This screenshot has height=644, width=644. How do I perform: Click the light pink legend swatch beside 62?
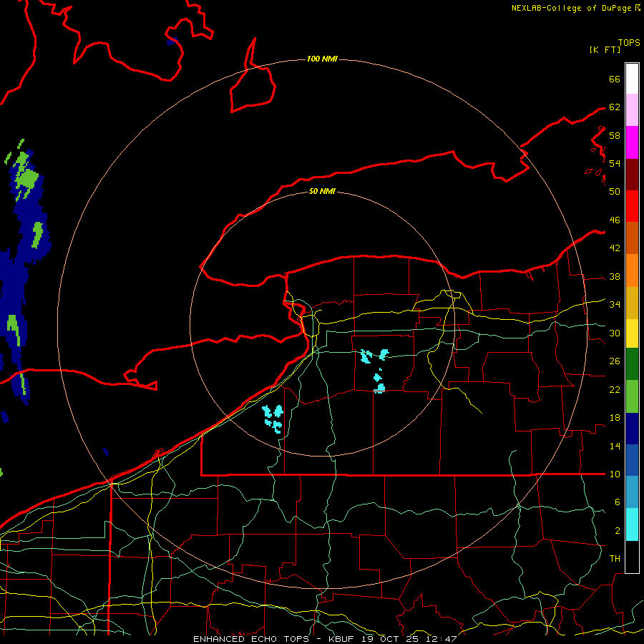click(632, 110)
